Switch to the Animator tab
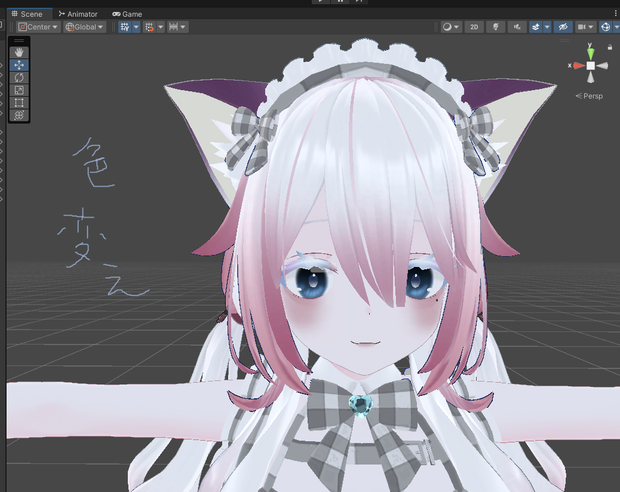This screenshot has height=492, width=620. point(78,14)
